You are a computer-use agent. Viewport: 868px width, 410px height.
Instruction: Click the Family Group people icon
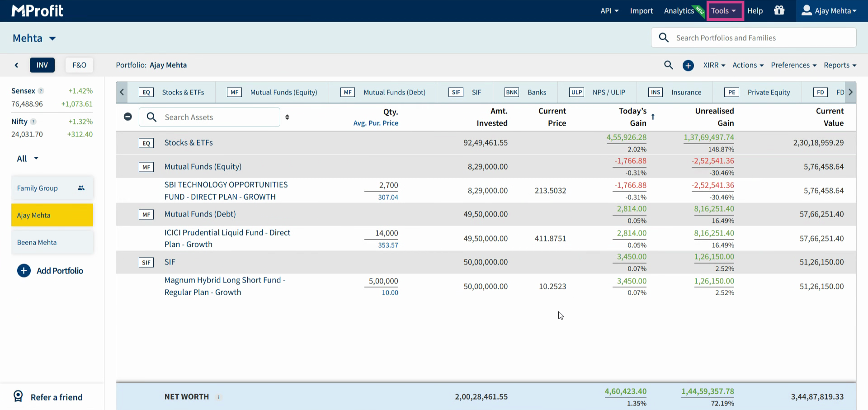(x=81, y=188)
